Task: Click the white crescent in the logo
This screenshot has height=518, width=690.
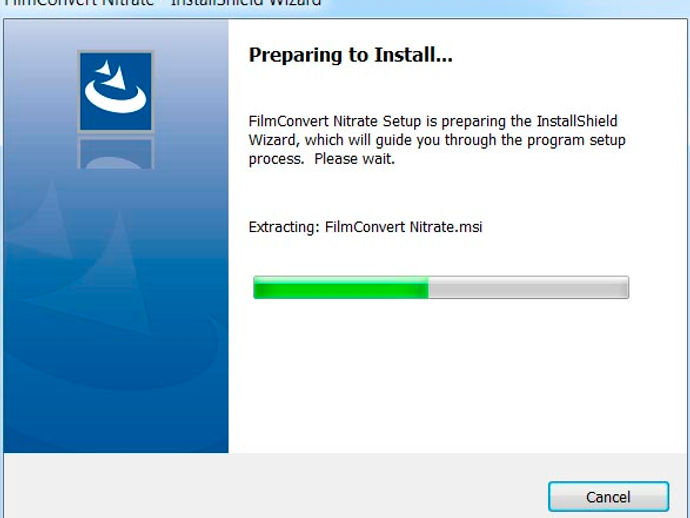Action: point(116,98)
